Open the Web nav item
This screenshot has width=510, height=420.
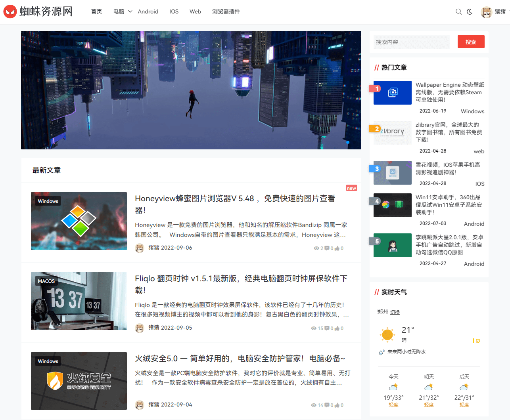[195, 11]
